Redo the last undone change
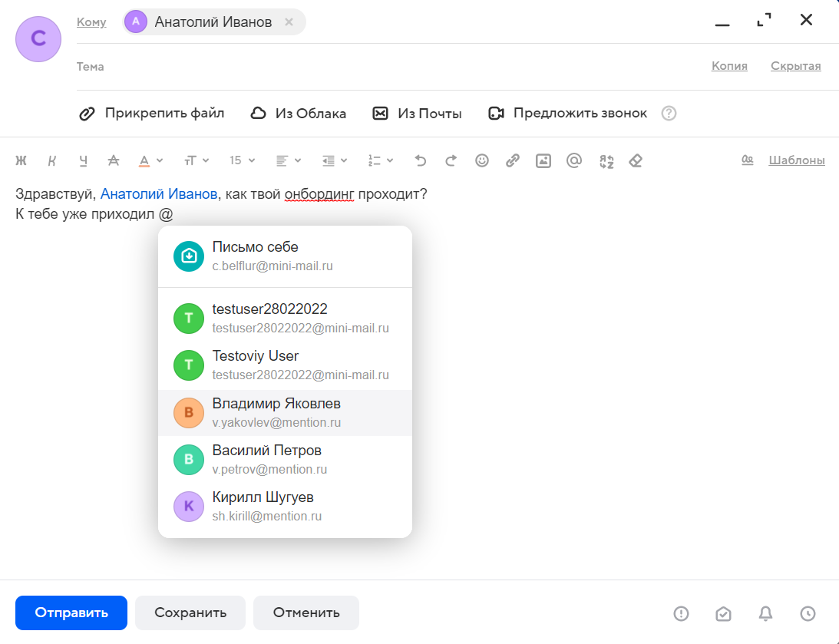839x644 pixels. pyautogui.click(x=451, y=160)
